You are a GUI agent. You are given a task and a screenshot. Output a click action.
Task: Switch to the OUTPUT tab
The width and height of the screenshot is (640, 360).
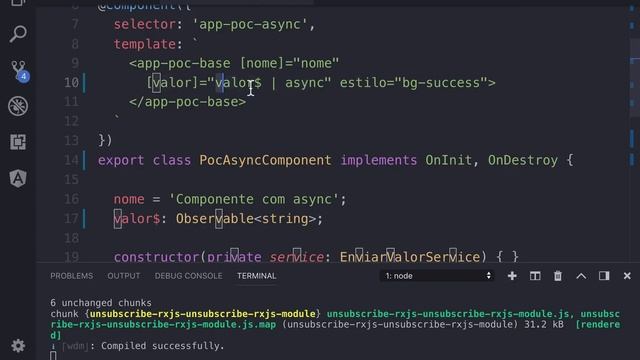(x=124, y=276)
